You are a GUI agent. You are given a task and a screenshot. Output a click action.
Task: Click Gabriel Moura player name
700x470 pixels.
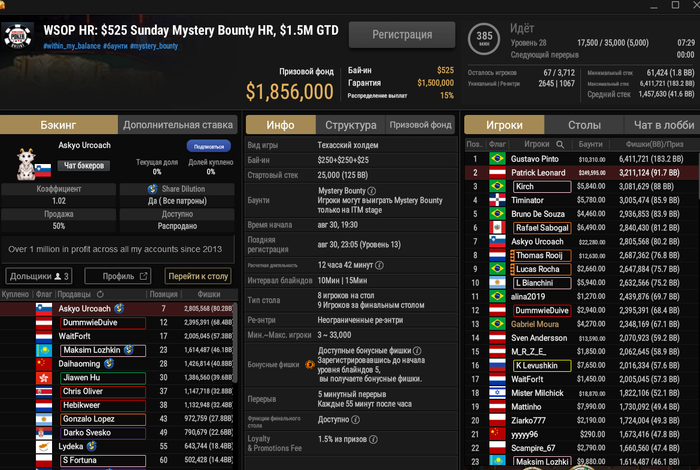534,324
